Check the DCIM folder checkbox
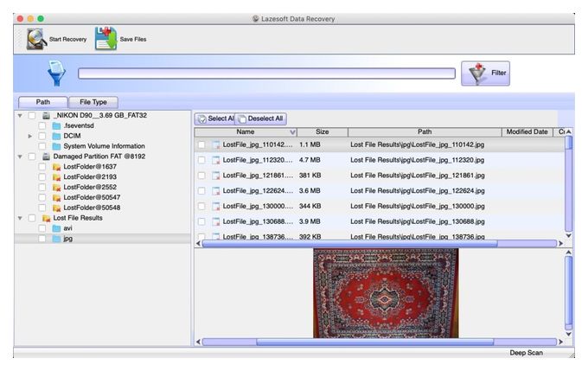Image resolution: width=588 pixels, height=371 pixels. [42, 136]
